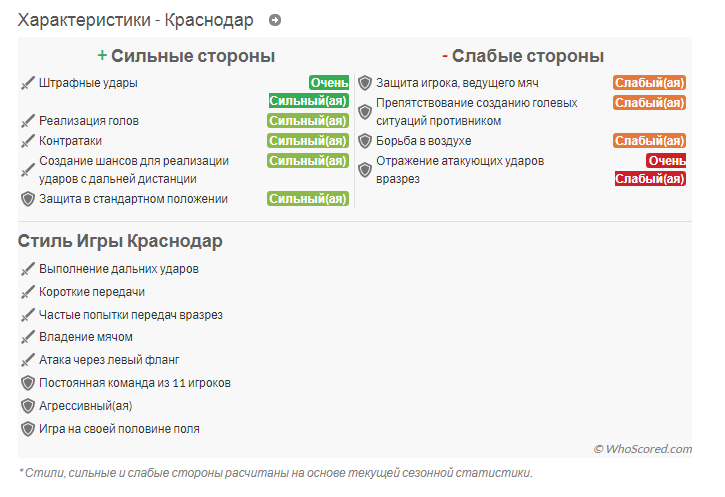Screen dimensions: 725x497
Task: Click shield icon beside Постоянная команда из 11 игроков
Action: [28, 383]
